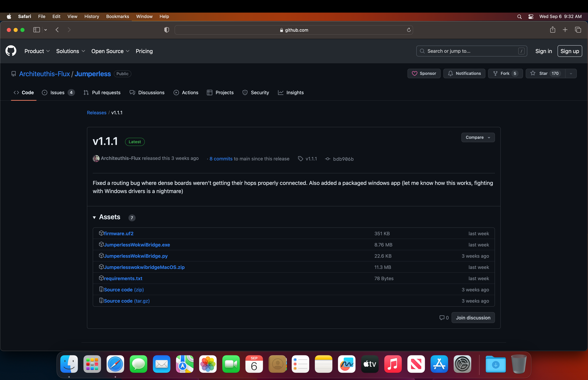Focus the Search or jump to field
The height and width of the screenshot is (380, 588).
[x=471, y=51]
